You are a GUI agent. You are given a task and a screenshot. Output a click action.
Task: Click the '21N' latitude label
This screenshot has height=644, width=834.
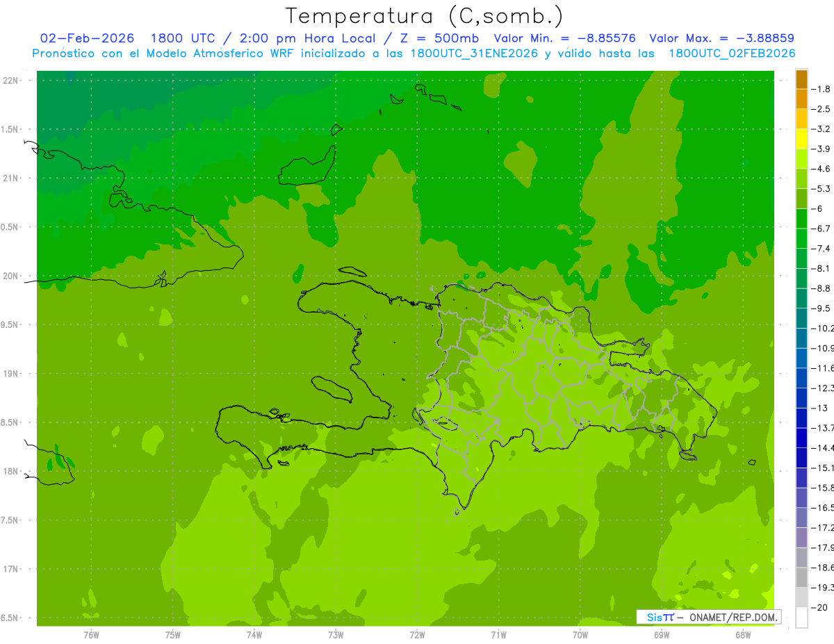pyautogui.click(x=12, y=179)
